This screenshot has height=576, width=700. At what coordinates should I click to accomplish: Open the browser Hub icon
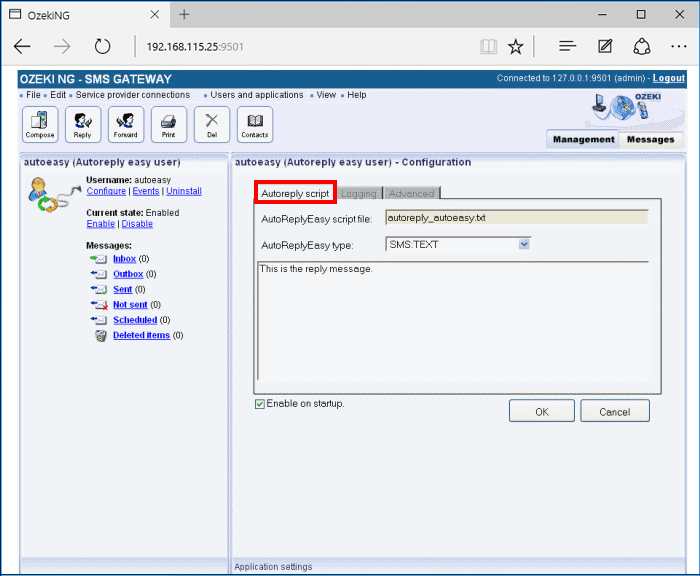point(567,46)
